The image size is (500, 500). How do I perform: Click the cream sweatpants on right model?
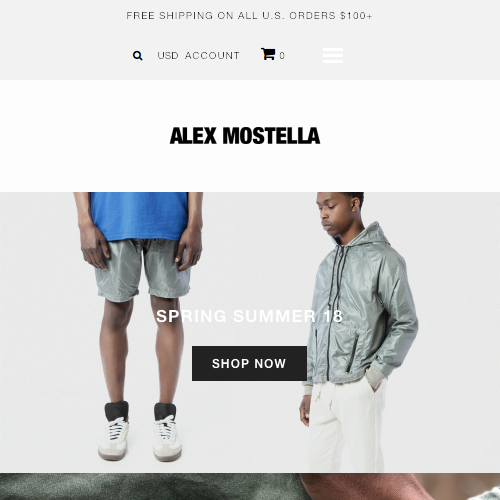click(347, 427)
